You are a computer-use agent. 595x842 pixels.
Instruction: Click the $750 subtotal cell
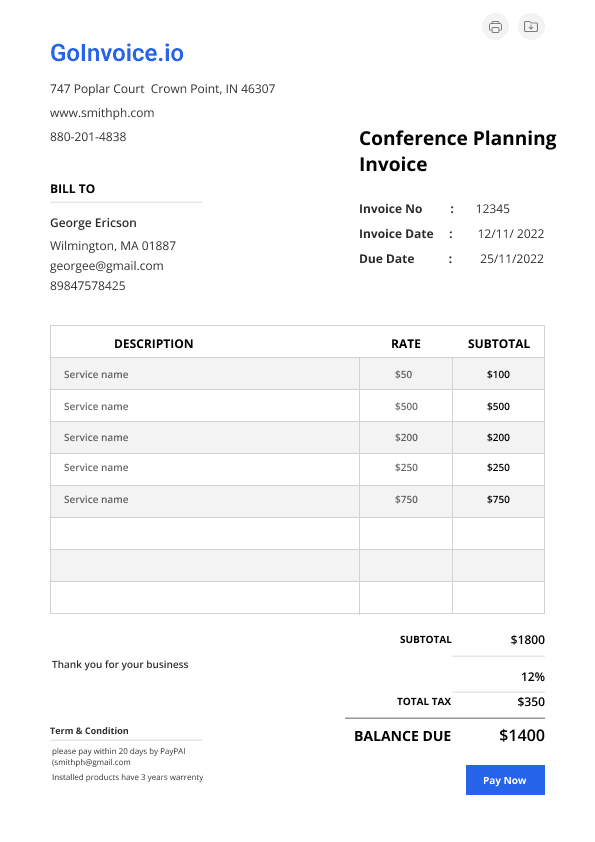[498, 499]
